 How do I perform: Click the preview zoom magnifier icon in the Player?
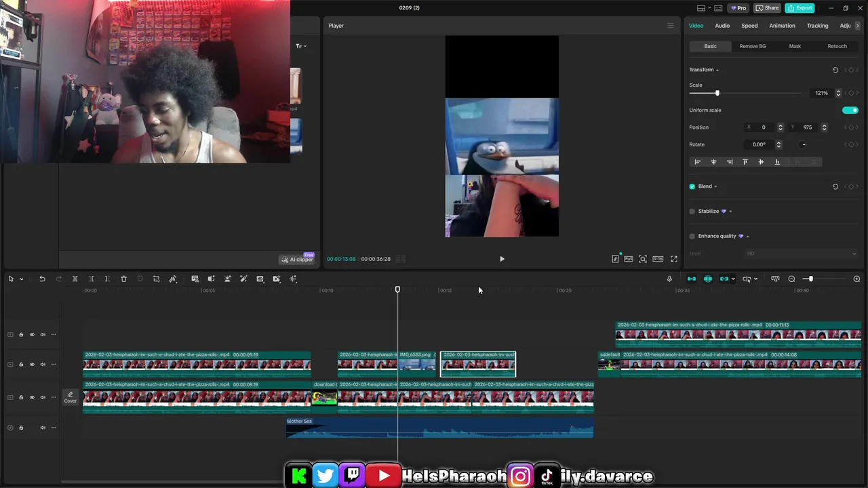coord(643,259)
